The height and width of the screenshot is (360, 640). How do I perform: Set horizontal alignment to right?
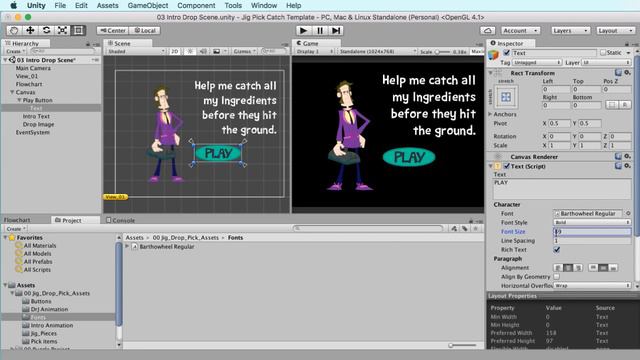[578, 268]
